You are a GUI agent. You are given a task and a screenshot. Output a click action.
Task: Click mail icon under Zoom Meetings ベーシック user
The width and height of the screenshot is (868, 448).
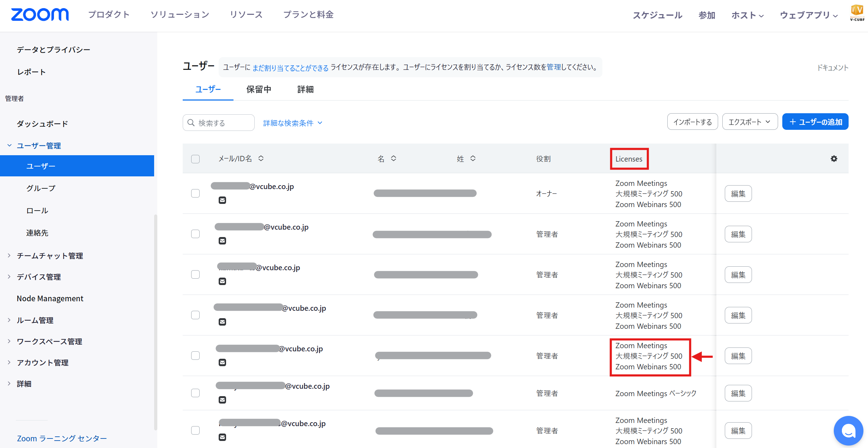pyautogui.click(x=222, y=400)
